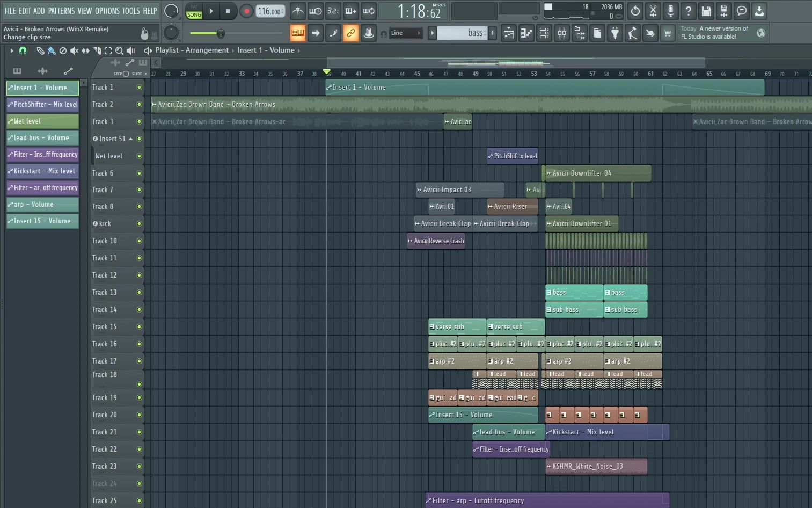Add new pattern with plus button

tap(492, 33)
